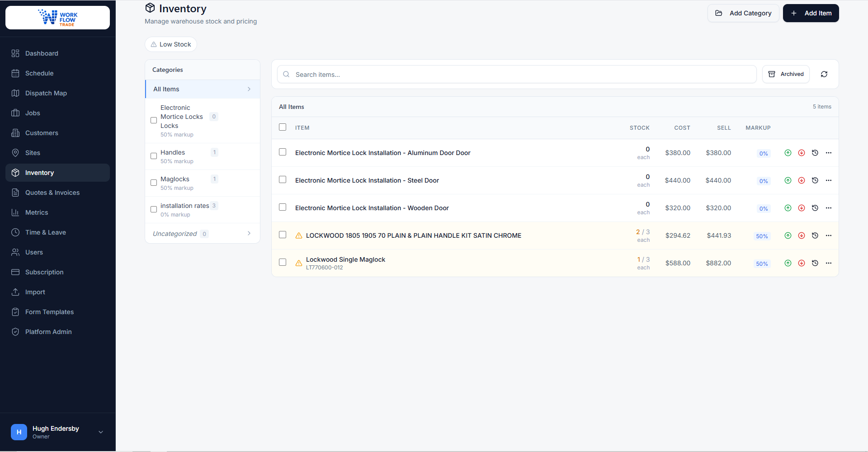
Task: Check the Lockwood Single Maglock row checkbox
Action: click(x=283, y=262)
